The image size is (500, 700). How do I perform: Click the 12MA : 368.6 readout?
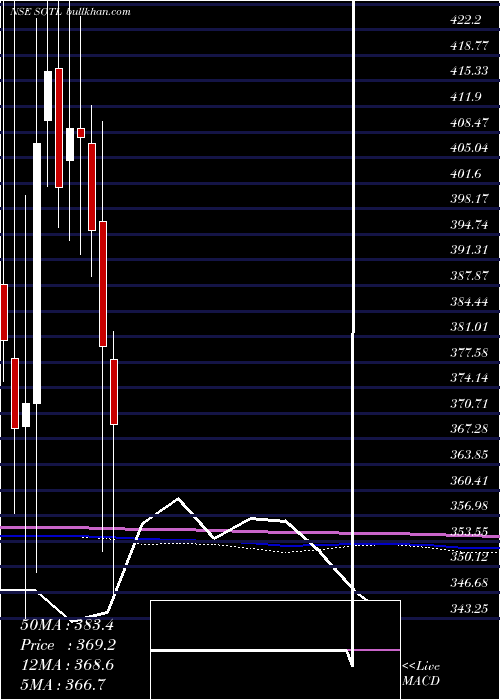click(x=66, y=665)
